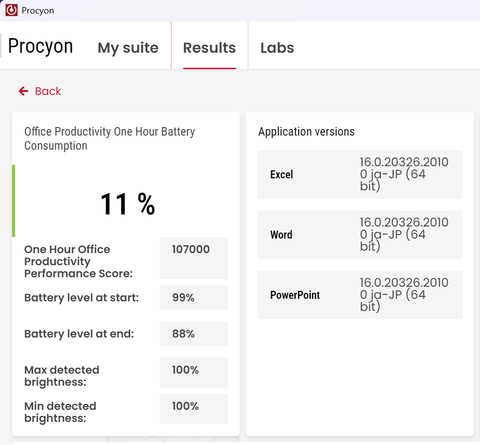480x445 pixels.
Task: Open the My suite tab
Action: (128, 48)
